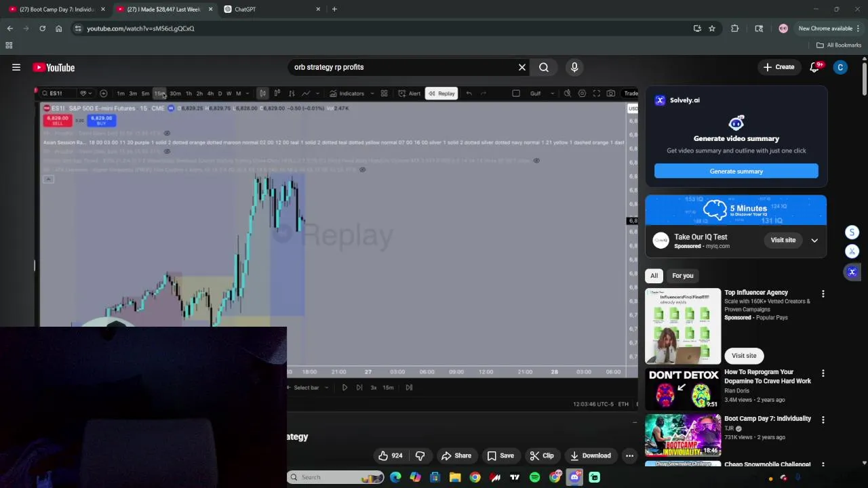This screenshot has width=868, height=488.
Task: Open the indicator templates grid icon
Action: pyautogui.click(x=384, y=94)
